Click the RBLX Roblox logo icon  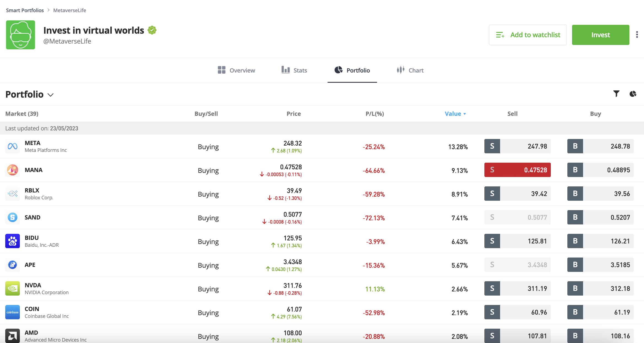pyautogui.click(x=12, y=194)
